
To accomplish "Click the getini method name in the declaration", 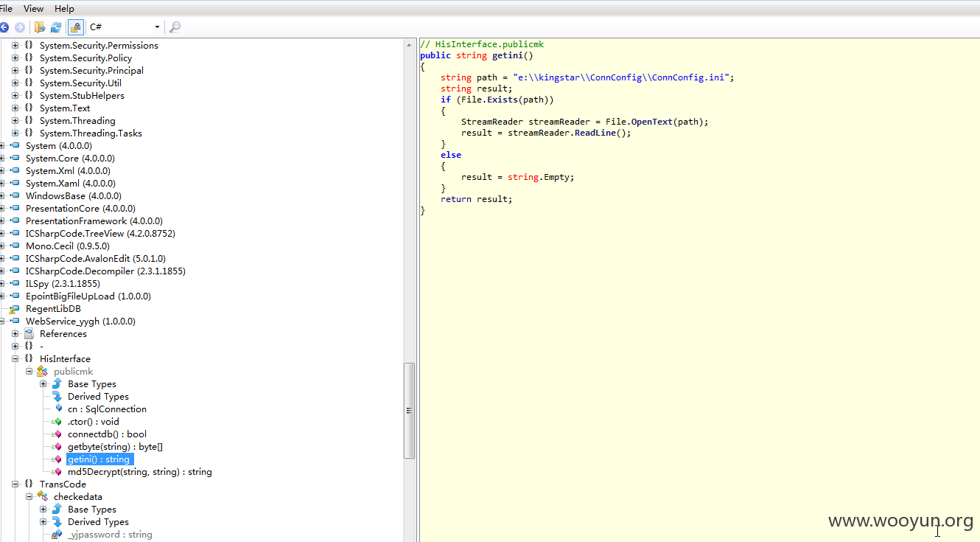I will [x=508, y=55].
